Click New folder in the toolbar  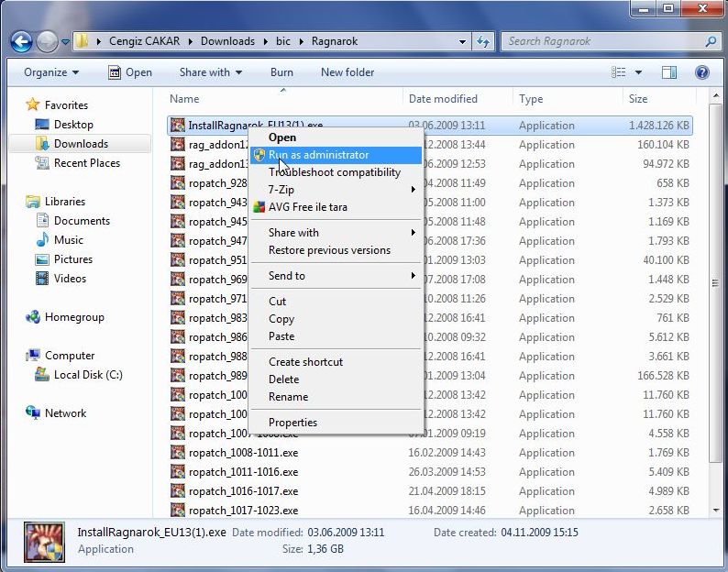pyautogui.click(x=347, y=72)
